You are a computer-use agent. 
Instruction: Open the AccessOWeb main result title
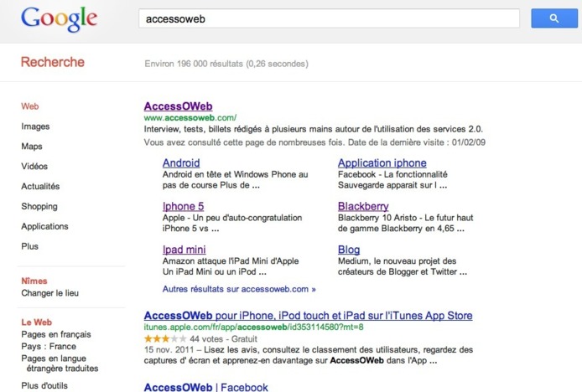[178, 106]
